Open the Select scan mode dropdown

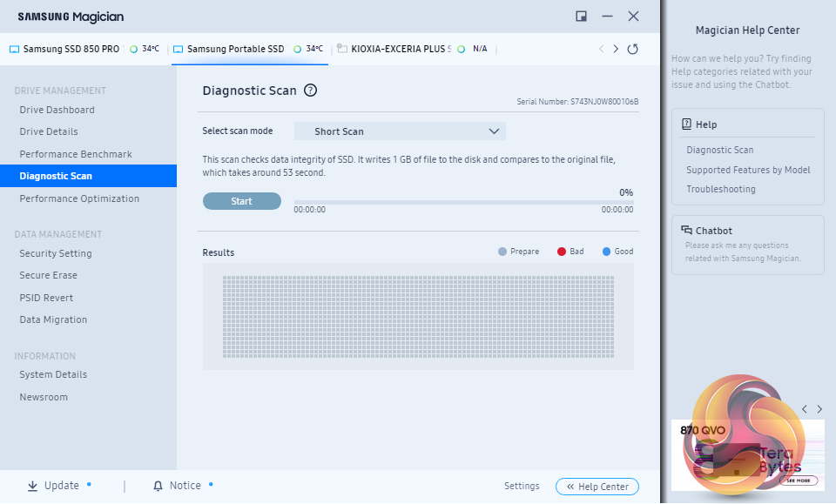[399, 131]
